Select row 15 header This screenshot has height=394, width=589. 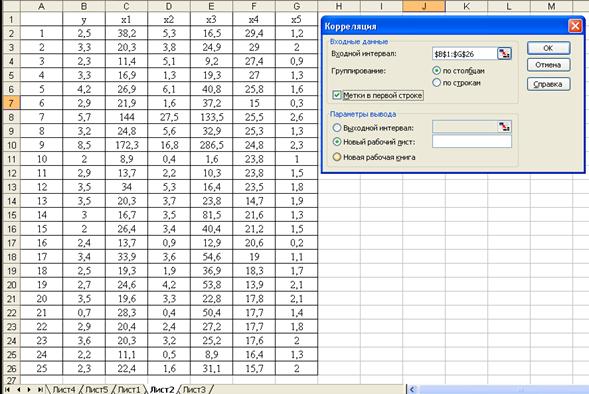11,215
